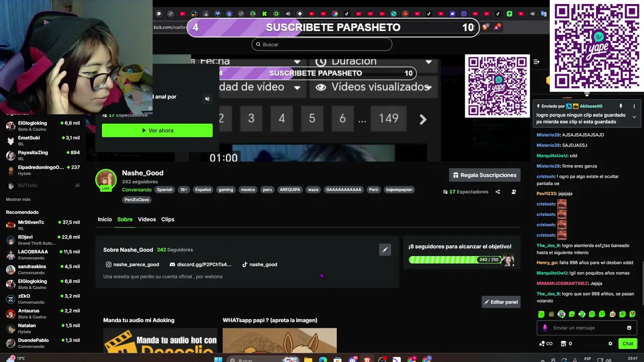Viewport: 644px width, 362px height.
Task: Expand sidebar with Mostrar más
Action: (18, 200)
